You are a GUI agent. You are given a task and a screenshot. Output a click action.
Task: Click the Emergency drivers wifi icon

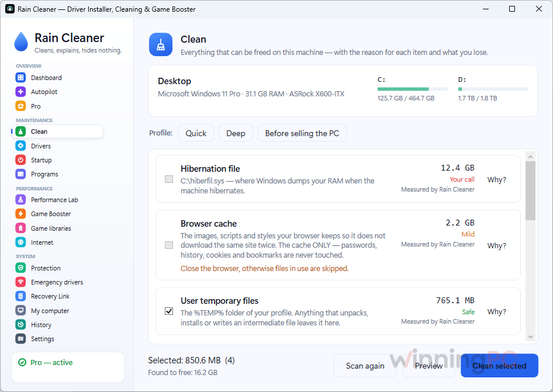coord(20,282)
